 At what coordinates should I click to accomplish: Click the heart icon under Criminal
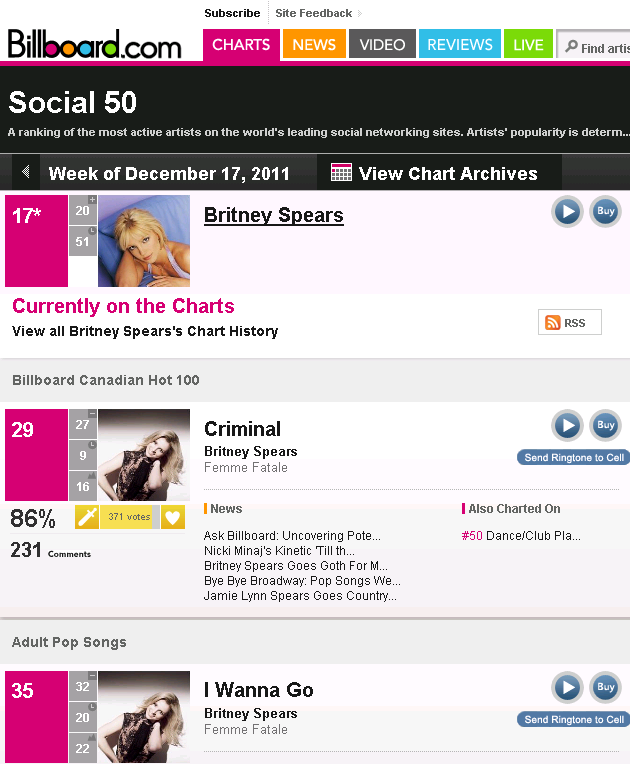(x=173, y=517)
